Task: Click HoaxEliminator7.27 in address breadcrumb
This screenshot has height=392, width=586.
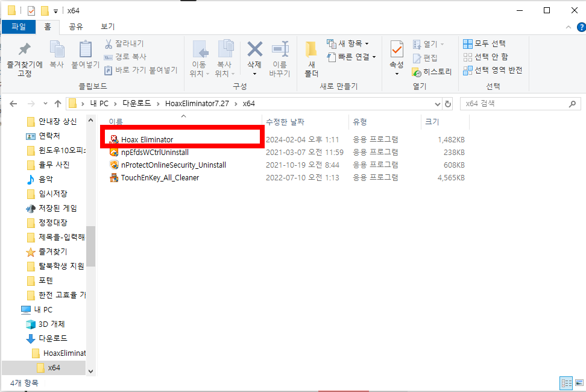Action: pos(197,104)
